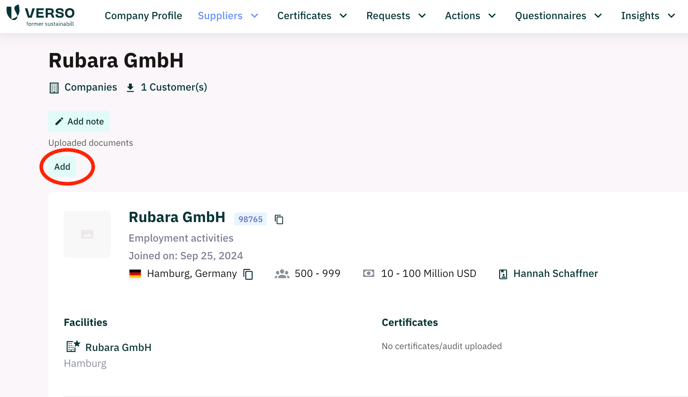Screen dimensions: 688x397
Task: Click Add under Uploaded documents
Action: point(62,167)
